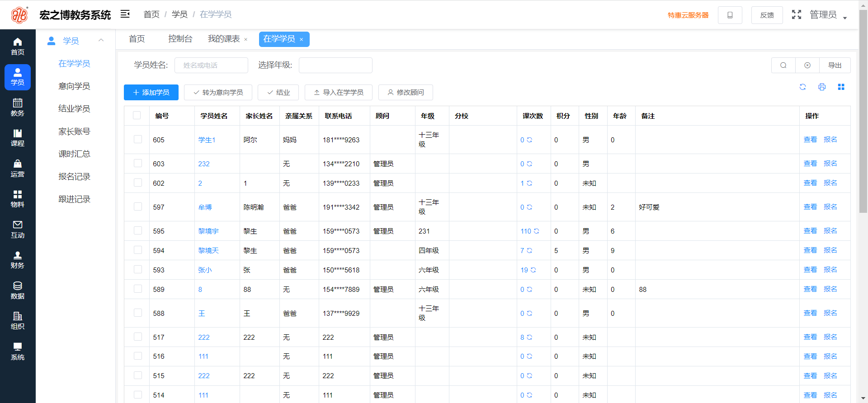The image size is (868, 403).
Task: Click the reset filter circle-x icon
Action: [x=807, y=65]
